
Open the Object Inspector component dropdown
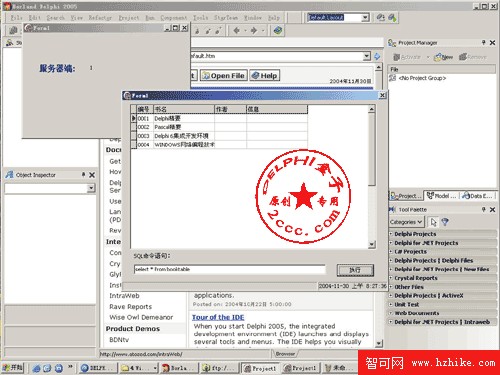point(91,188)
